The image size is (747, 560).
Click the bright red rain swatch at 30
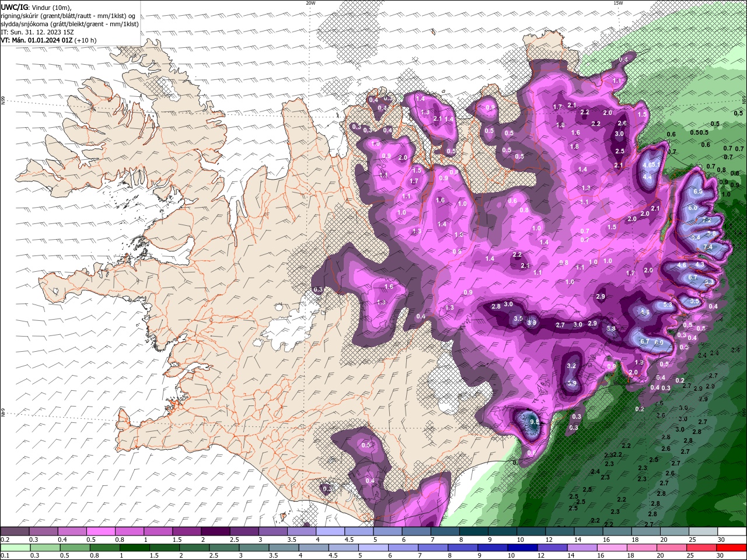(x=731, y=548)
